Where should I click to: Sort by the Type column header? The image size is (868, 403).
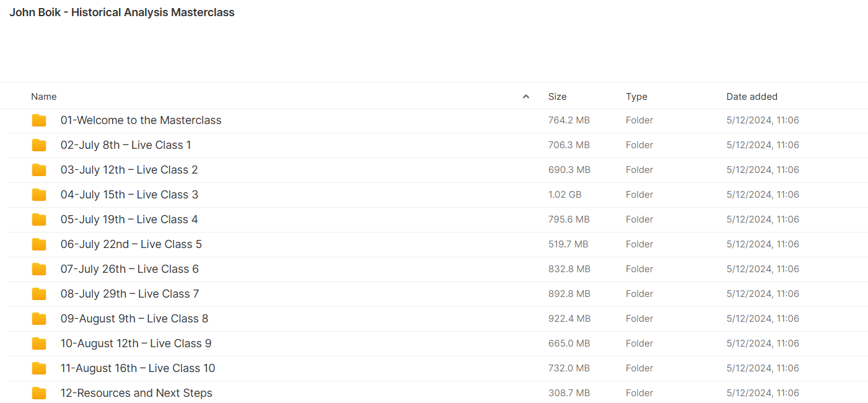pos(636,97)
